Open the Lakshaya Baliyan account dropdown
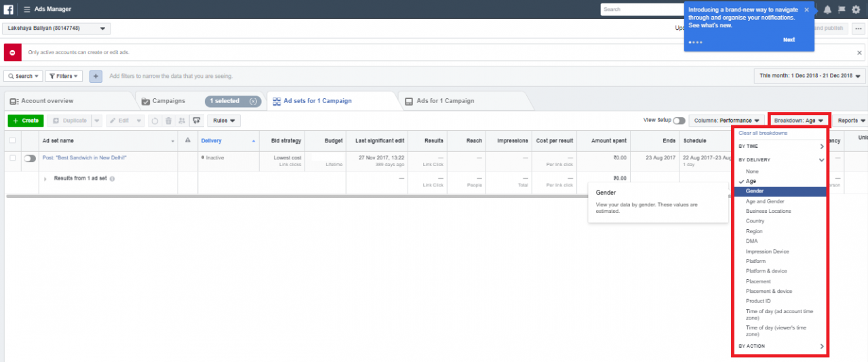 coord(57,28)
